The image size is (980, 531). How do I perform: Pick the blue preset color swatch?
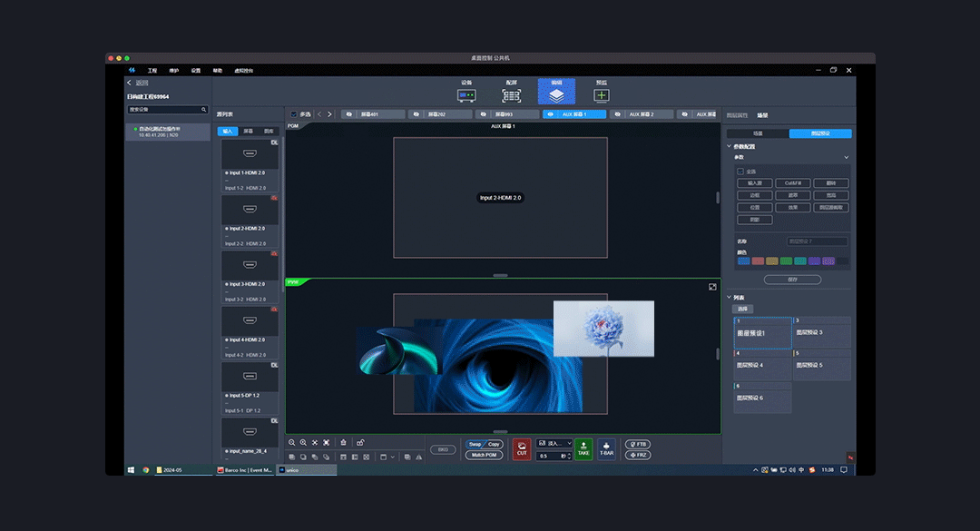744,261
